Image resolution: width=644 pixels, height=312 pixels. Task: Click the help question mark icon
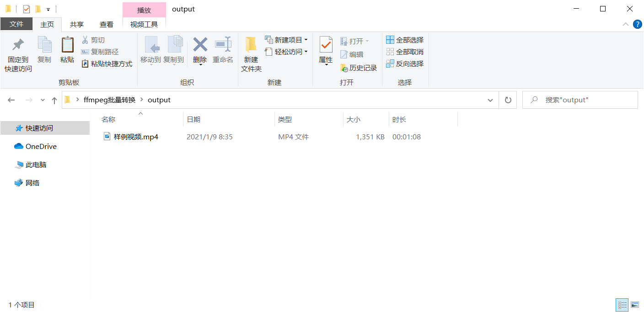click(x=637, y=24)
